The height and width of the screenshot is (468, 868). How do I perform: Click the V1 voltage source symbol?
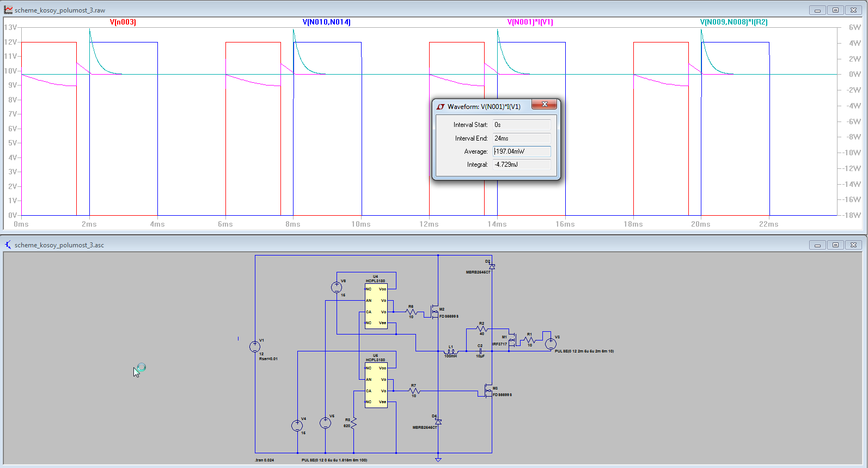pyautogui.click(x=255, y=347)
